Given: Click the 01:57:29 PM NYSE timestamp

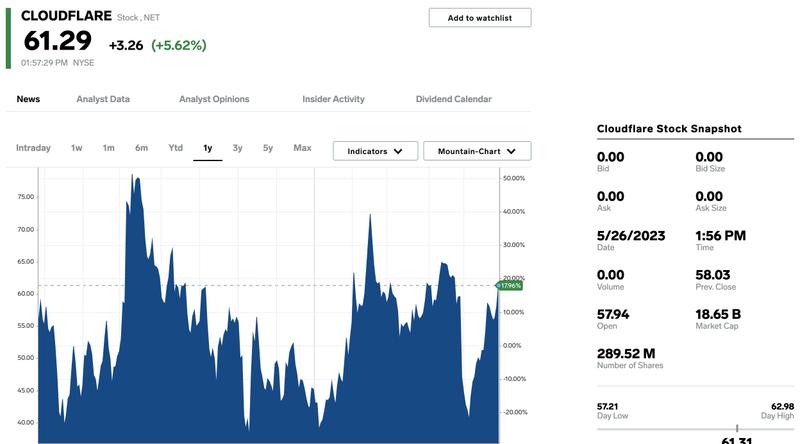Looking at the screenshot, I should 58,63.
